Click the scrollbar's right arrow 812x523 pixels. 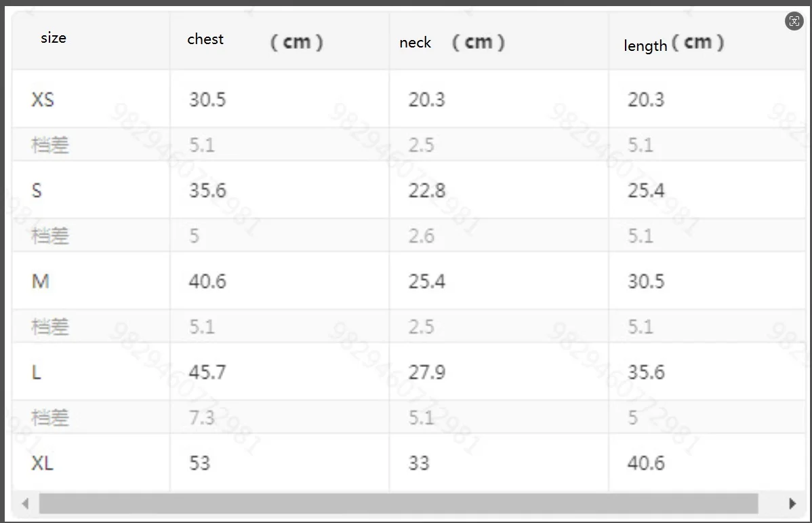pos(792,504)
